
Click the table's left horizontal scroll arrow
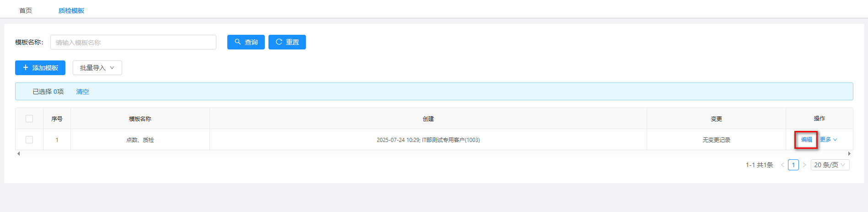click(x=18, y=154)
